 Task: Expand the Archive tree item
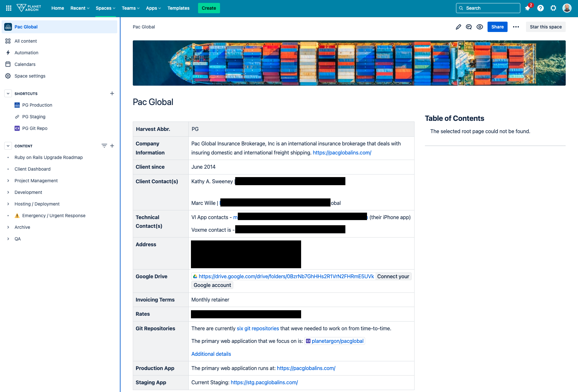[x=8, y=227]
